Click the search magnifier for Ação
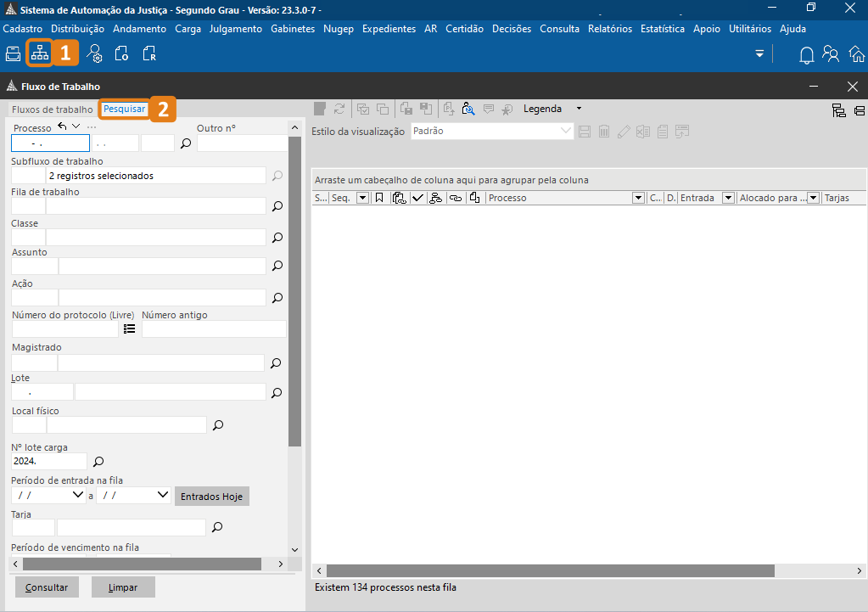The height and width of the screenshot is (612, 868). [x=277, y=298]
